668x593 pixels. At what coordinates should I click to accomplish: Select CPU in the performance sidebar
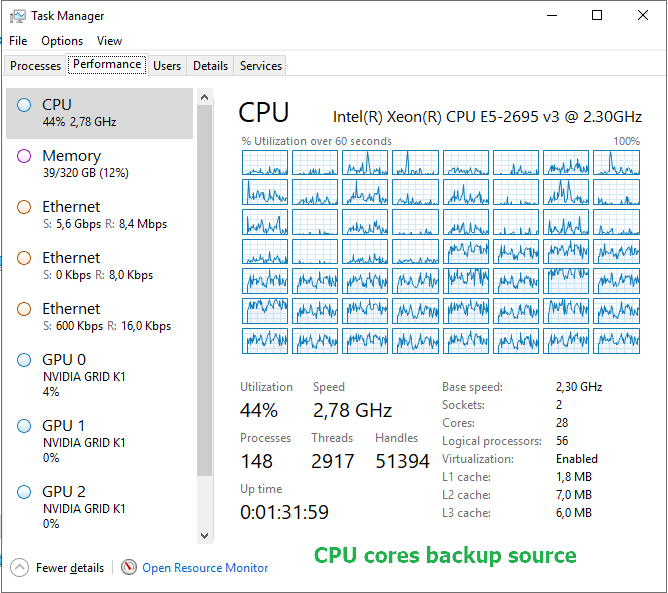click(x=99, y=113)
